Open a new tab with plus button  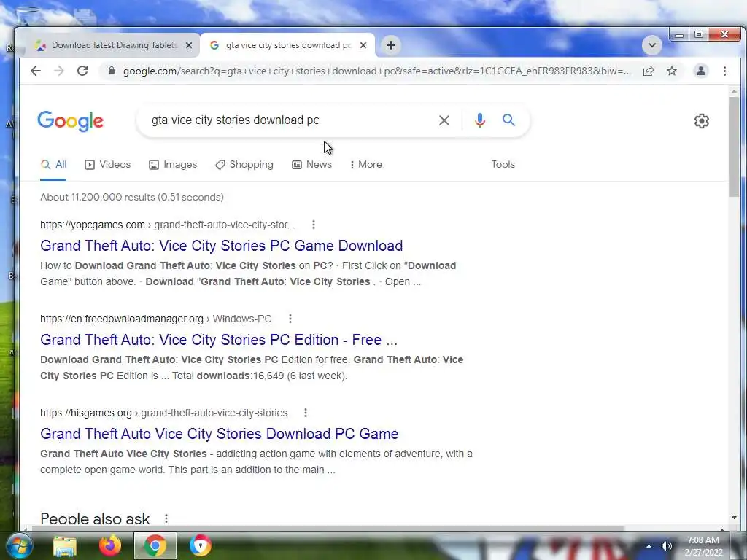tap(391, 45)
